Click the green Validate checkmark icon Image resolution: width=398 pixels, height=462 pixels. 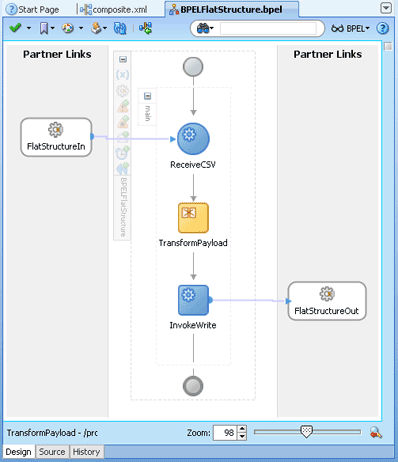(x=15, y=28)
